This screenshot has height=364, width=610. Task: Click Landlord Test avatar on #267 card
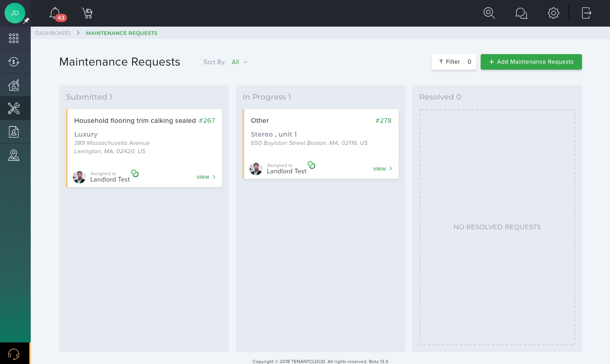pos(79,177)
